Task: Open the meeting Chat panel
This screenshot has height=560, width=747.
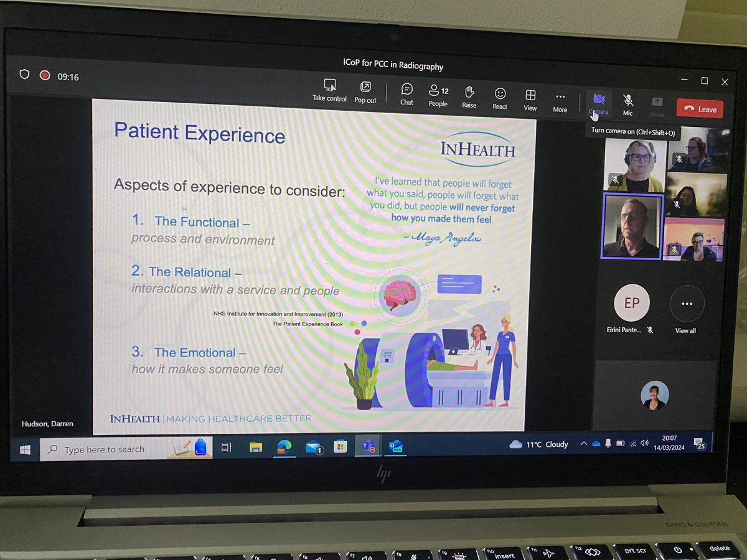Action: pyautogui.click(x=406, y=94)
